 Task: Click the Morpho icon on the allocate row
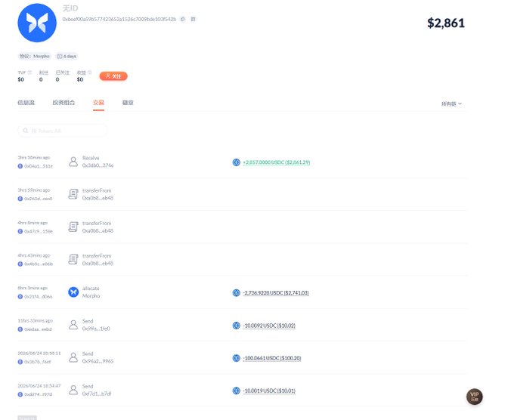(73, 292)
